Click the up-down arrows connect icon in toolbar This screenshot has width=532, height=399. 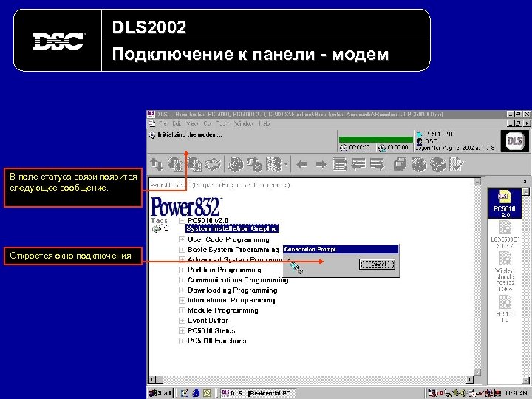(x=157, y=165)
